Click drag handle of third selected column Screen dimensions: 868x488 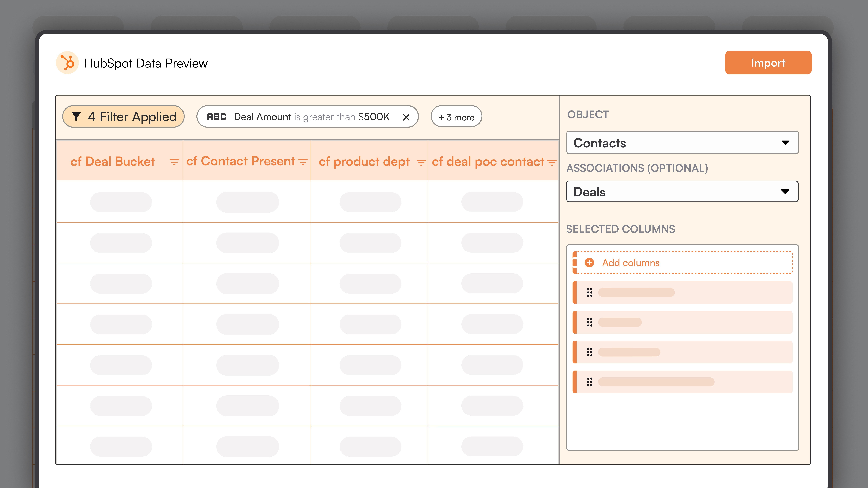coord(589,352)
